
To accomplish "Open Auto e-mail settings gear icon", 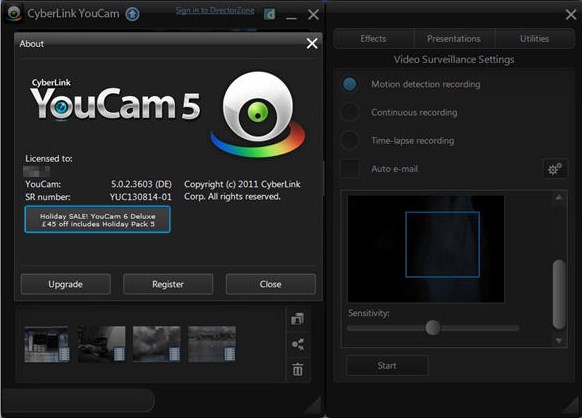I will click(x=555, y=169).
